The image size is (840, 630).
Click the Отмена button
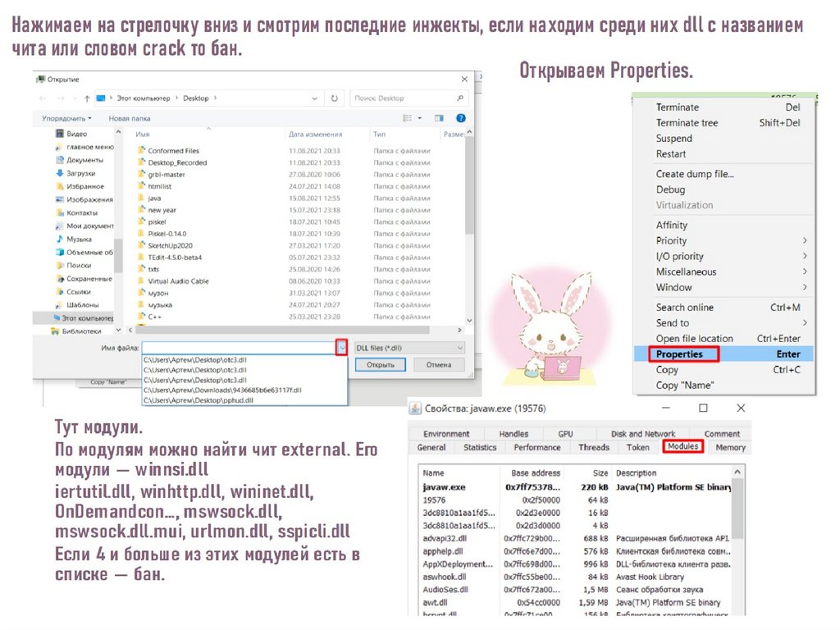pos(439,365)
